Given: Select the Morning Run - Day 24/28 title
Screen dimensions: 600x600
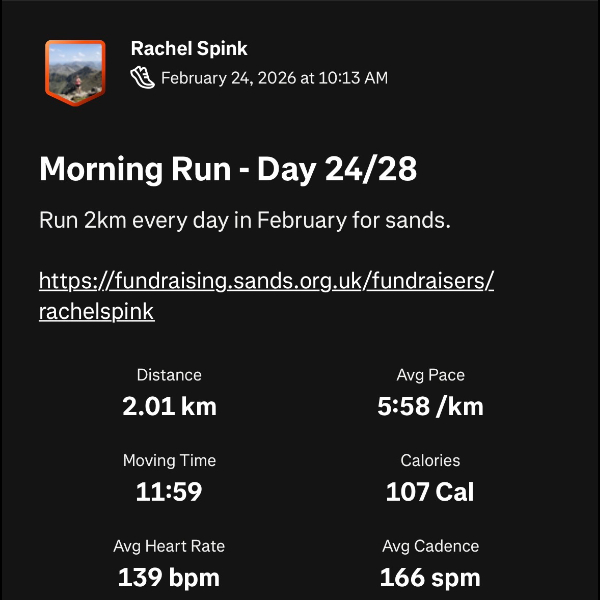Looking at the screenshot, I should click(228, 170).
